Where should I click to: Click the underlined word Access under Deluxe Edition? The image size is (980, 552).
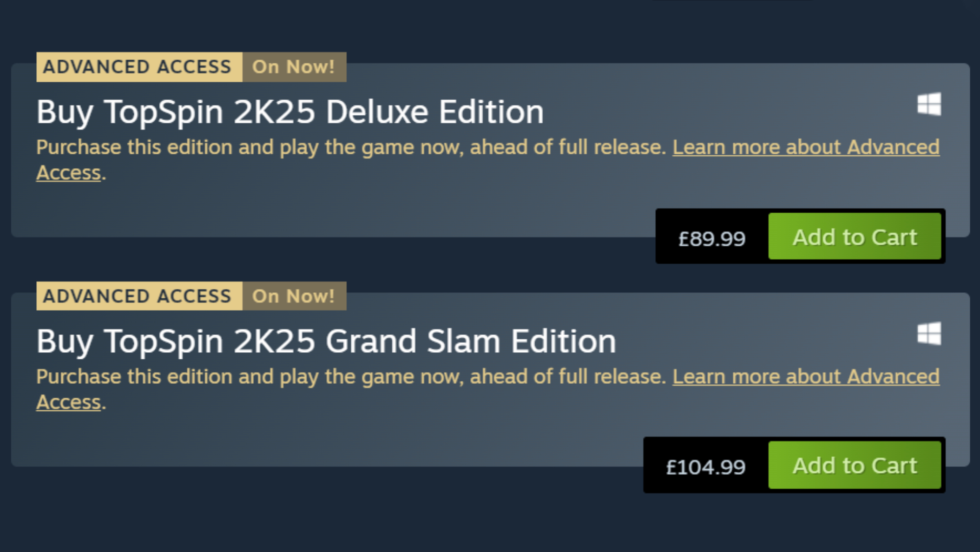point(68,173)
